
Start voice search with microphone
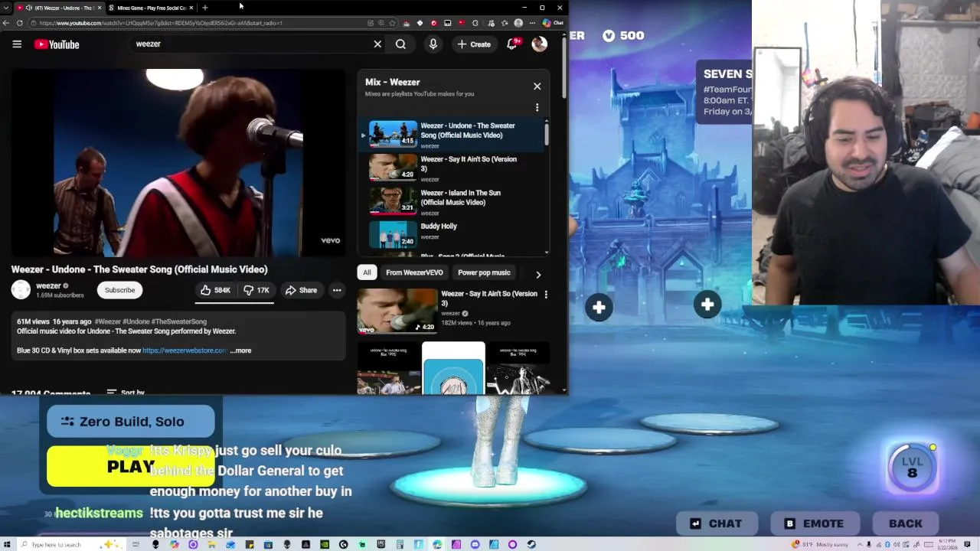point(433,44)
